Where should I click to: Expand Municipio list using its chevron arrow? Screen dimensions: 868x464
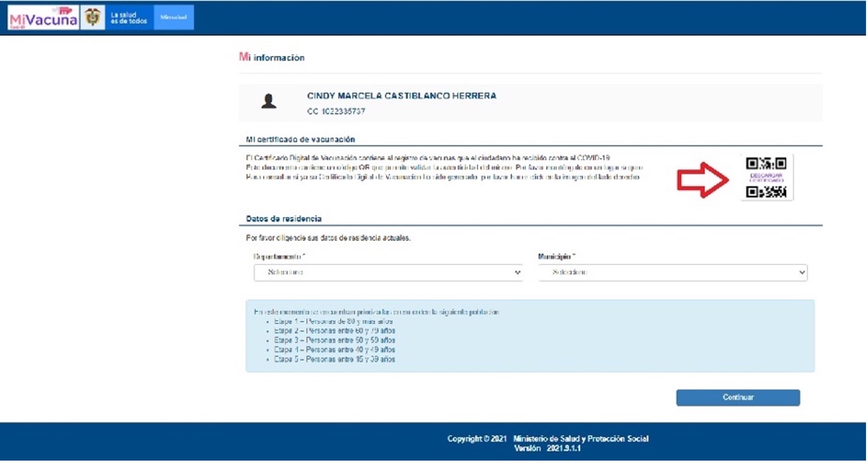click(x=801, y=273)
